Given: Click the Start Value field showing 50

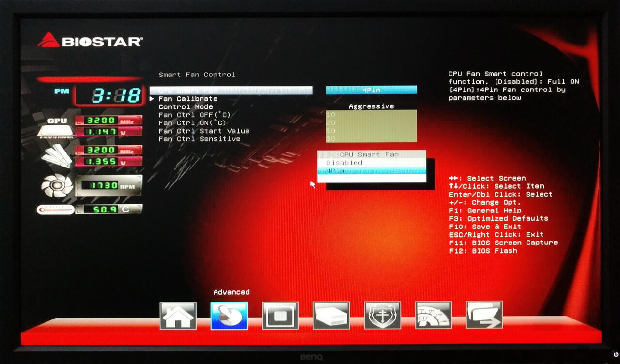Looking at the screenshot, I should tap(372, 131).
